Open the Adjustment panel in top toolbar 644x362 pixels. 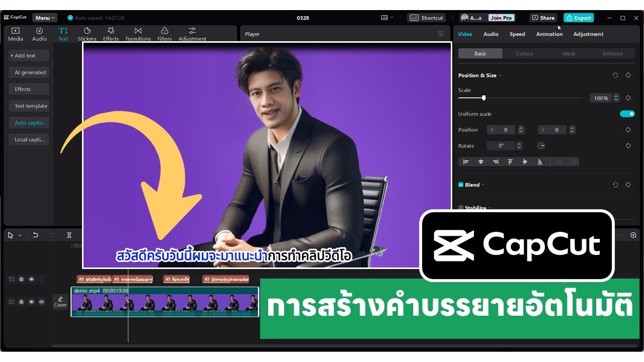[192, 34]
